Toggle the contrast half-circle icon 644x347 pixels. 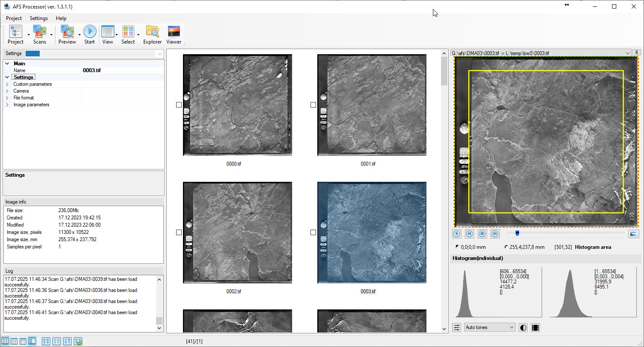(x=523, y=327)
